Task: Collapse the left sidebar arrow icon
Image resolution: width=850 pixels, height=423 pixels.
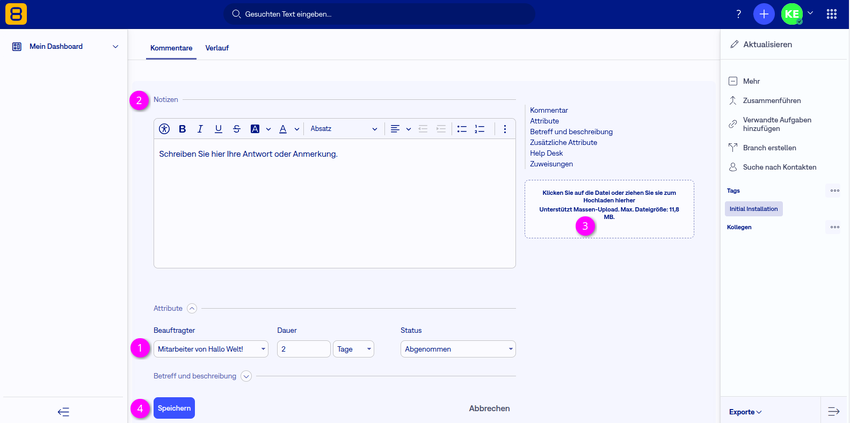Action: [x=63, y=412]
